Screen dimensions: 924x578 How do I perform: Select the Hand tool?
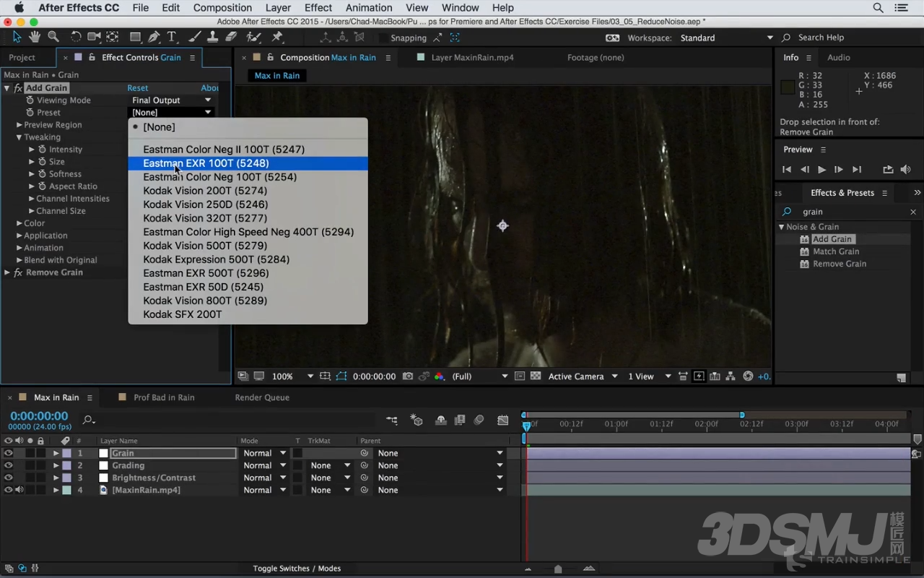click(x=35, y=37)
